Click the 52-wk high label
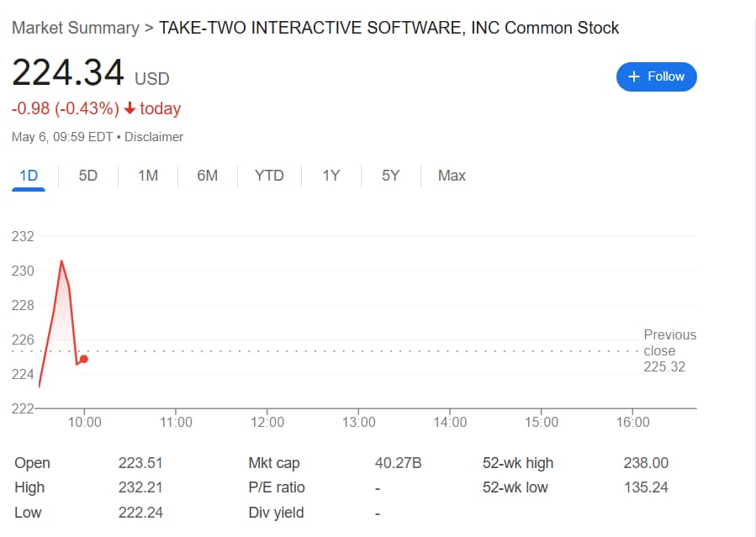Screen dimensions: 756x537 pyautogui.click(x=518, y=463)
